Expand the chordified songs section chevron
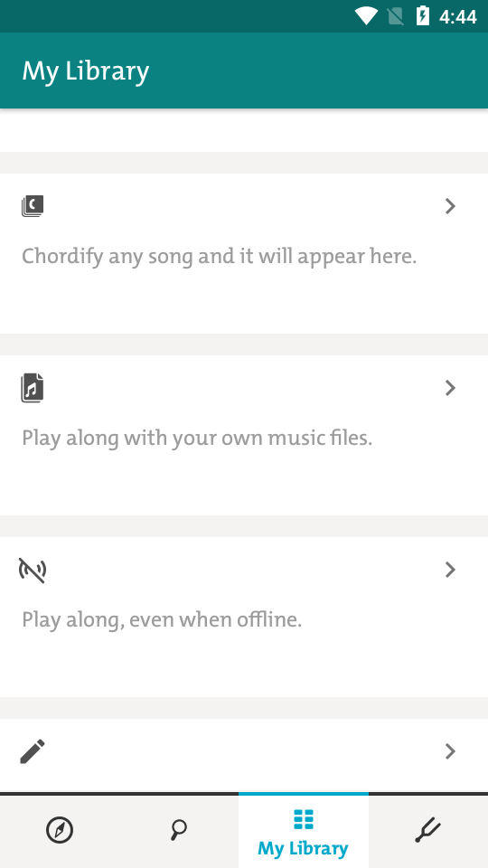488x868 pixels. point(450,206)
